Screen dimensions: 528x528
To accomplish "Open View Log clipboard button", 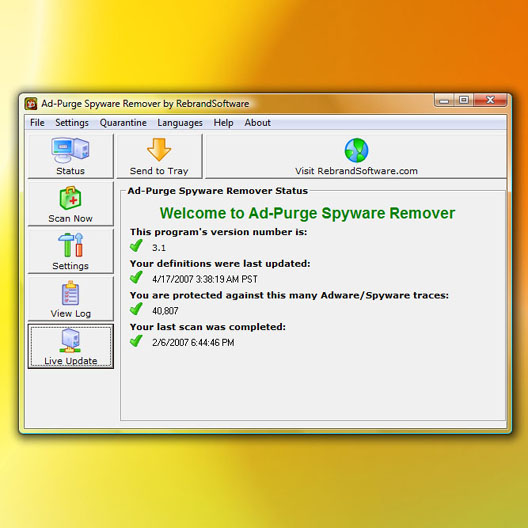I will [x=70, y=299].
